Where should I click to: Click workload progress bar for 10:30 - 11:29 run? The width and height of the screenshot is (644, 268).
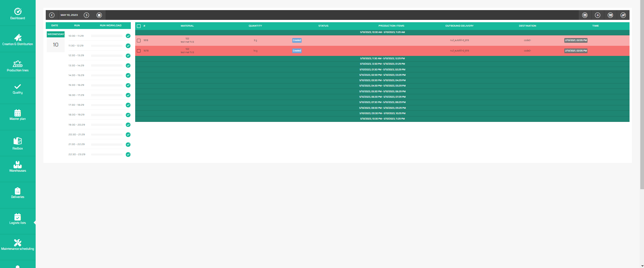pos(107,36)
